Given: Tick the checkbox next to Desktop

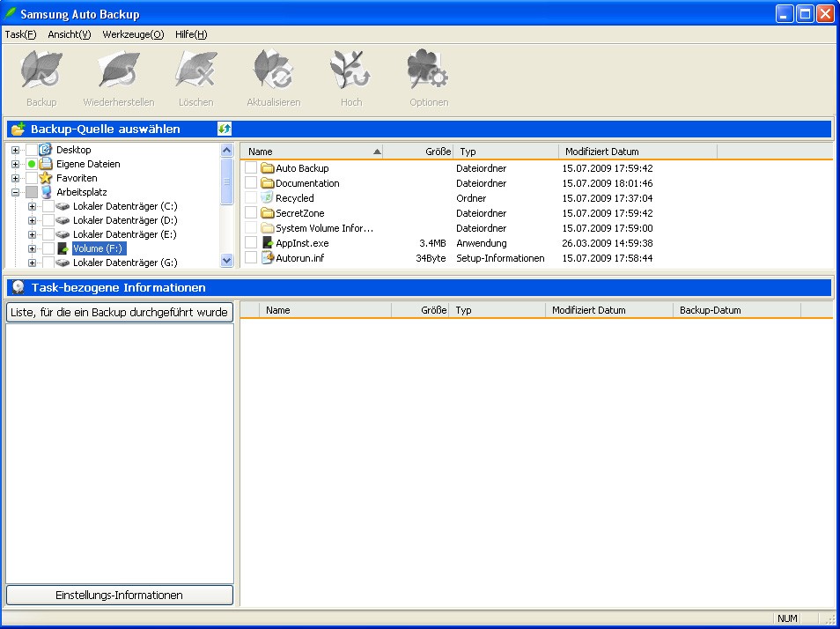Looking at the screenshot, I should coord(32,150).
